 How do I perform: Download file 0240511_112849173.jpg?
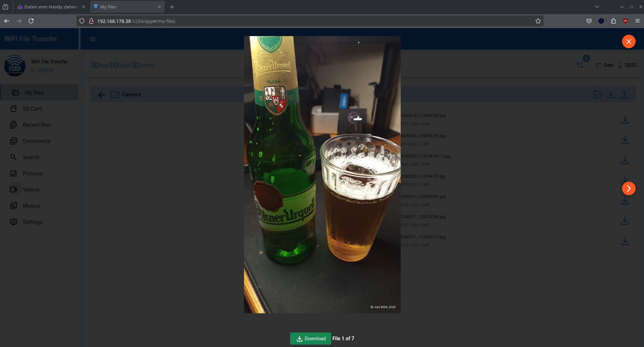click(625, 241)
